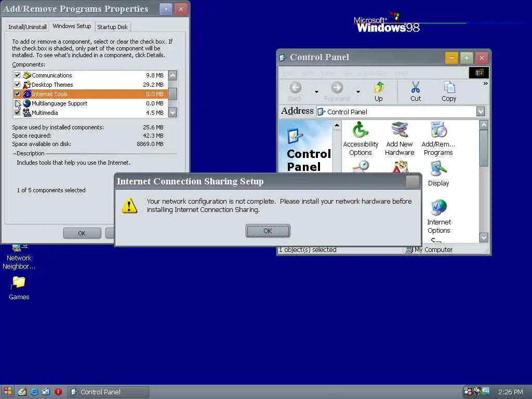This screenshot has width=532, height=399.
Task: Click the Control Panel icon in address bar
Action: [321, 112]
